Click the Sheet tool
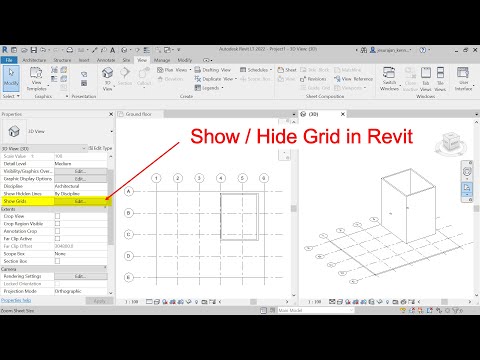 click(287, 70)
